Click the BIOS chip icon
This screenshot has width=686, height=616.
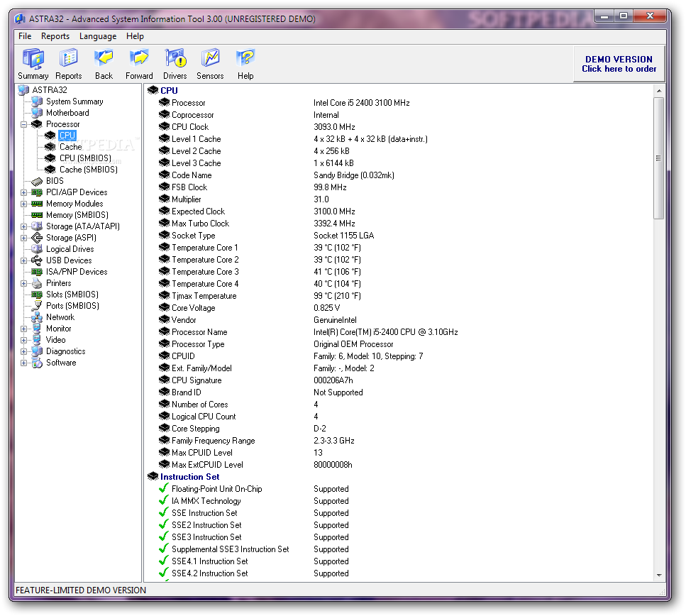coord(37,181)
